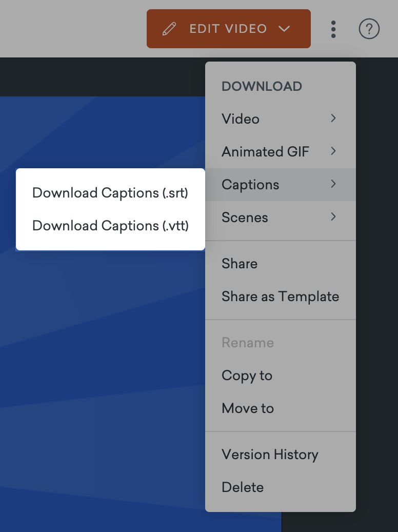This screenshot has height=532, width=398.
Task: Choose Share as Template
Action: pyautogui.click(x=280, y=297)
